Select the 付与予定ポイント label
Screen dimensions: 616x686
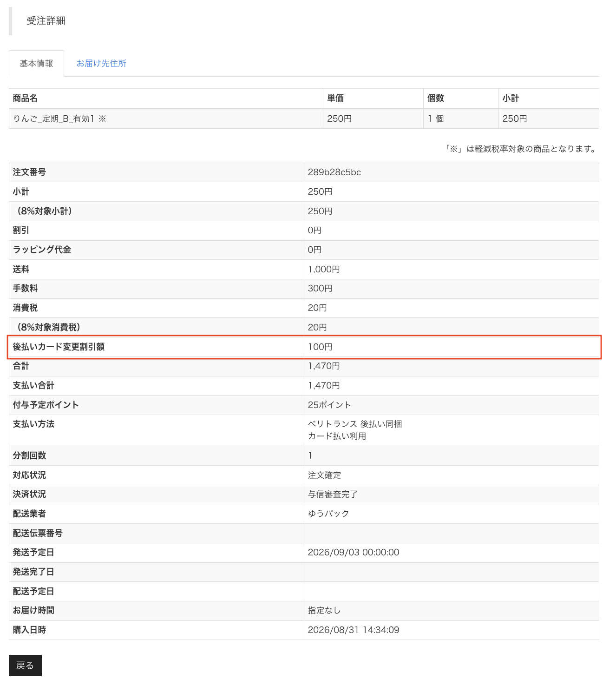[x=46, y=405]
